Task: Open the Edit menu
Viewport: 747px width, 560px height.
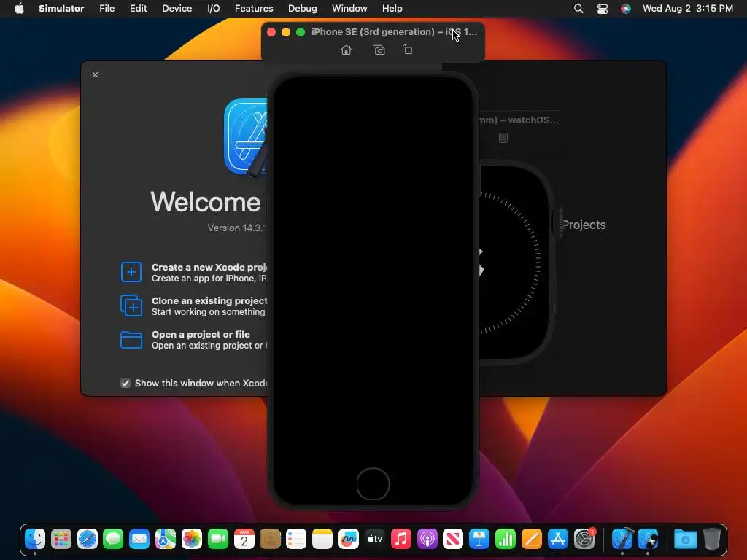Action: tap(138, 8)
